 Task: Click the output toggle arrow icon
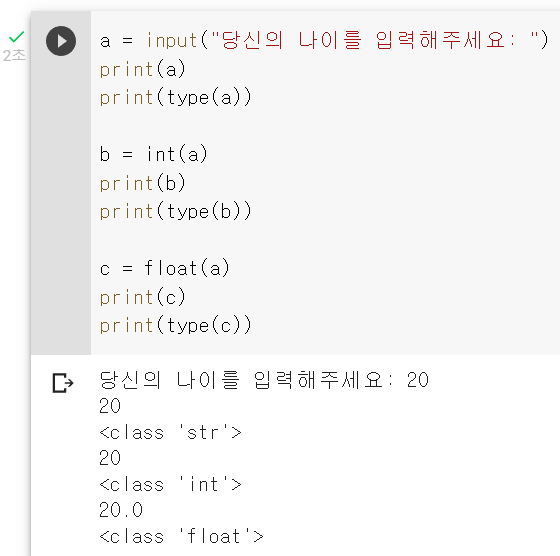click(63, 383)
